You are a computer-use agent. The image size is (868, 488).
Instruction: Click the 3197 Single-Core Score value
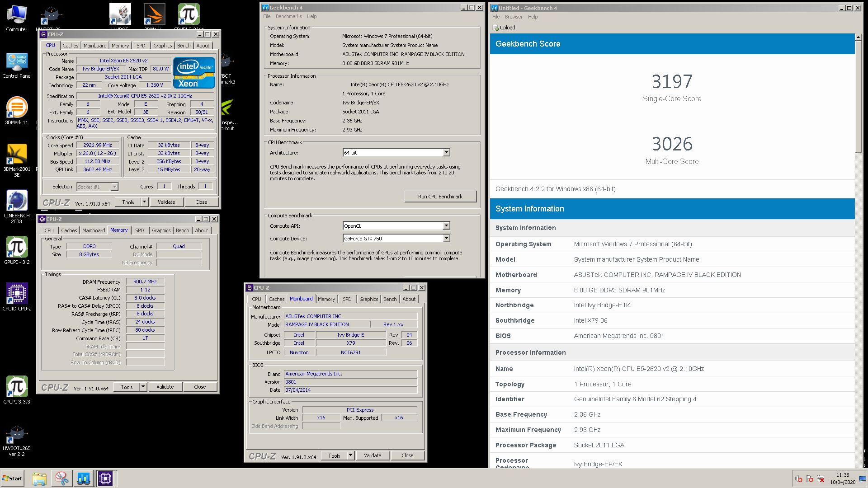tap(672, 81)
